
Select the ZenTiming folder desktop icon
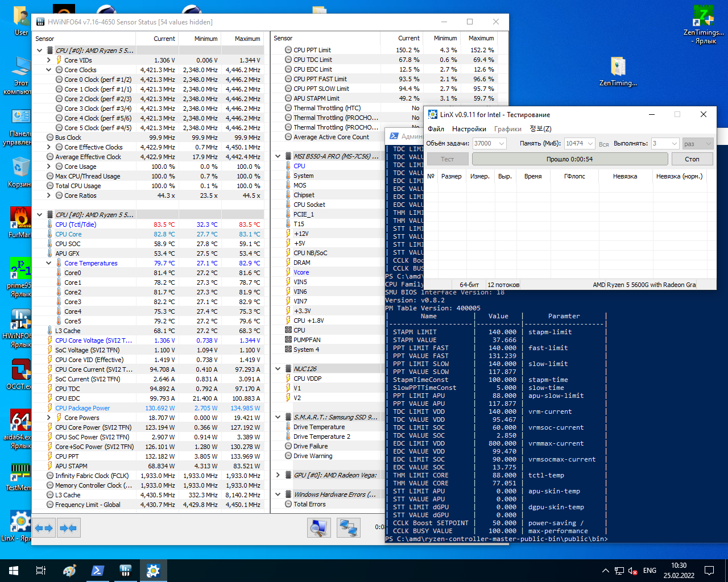pos(618,71)
